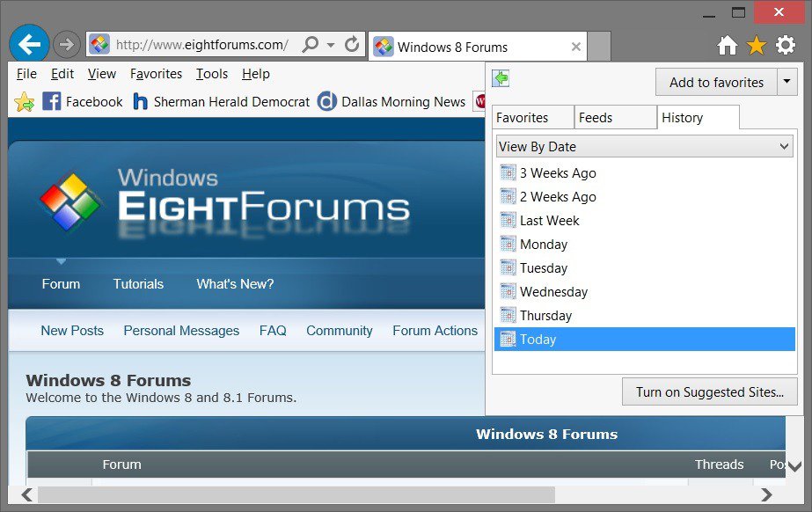Viewport: 812px width, 512px height.
Task: Click the FAQ link
Action: pos(273,330)
